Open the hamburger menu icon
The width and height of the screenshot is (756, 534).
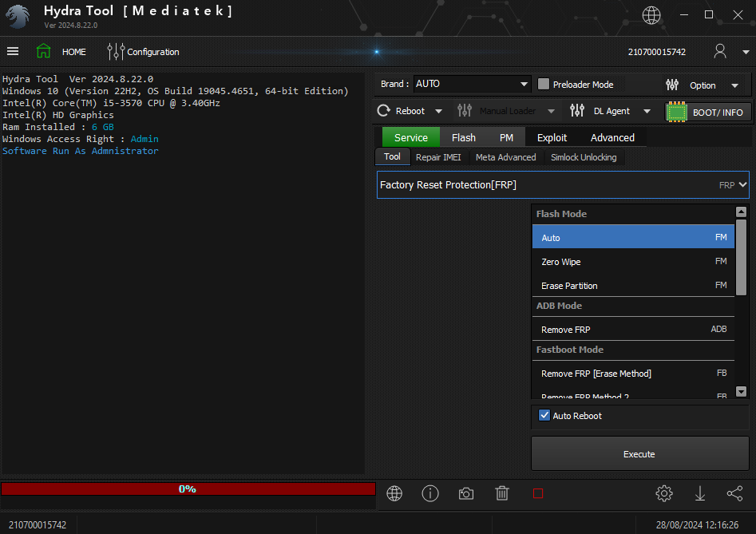point(13,51)
